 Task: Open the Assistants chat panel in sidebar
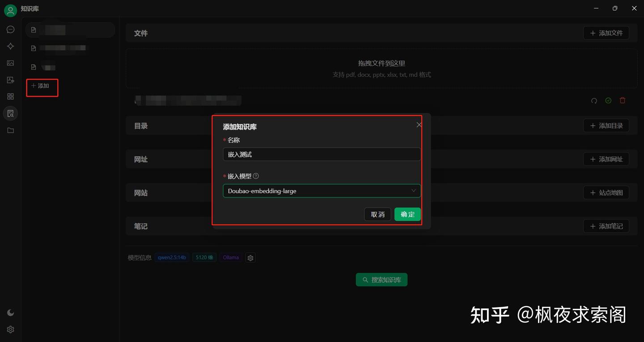click(10, 29)
